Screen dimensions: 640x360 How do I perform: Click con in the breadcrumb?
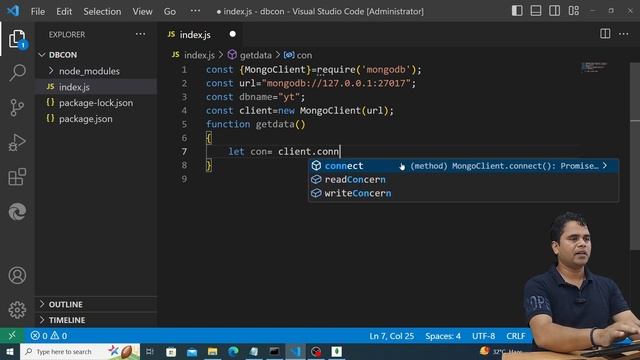[x=304, y=55]
